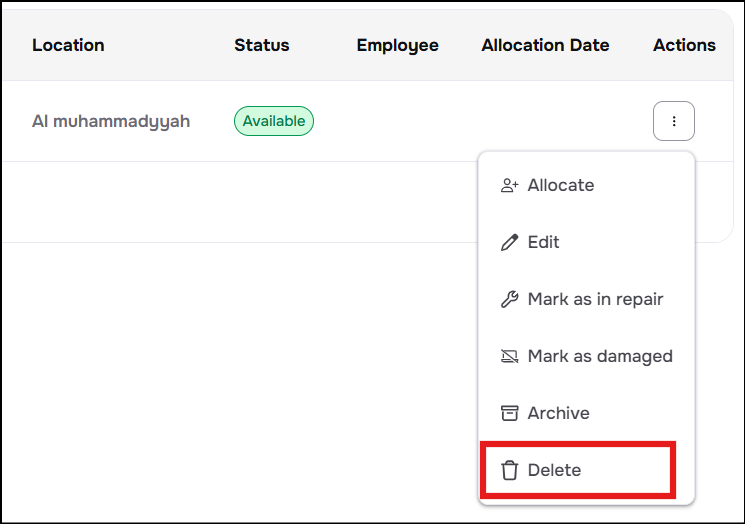Screen dimensions: 745x524
Task: Choose the Delete option label
Action: pos(554,470)
